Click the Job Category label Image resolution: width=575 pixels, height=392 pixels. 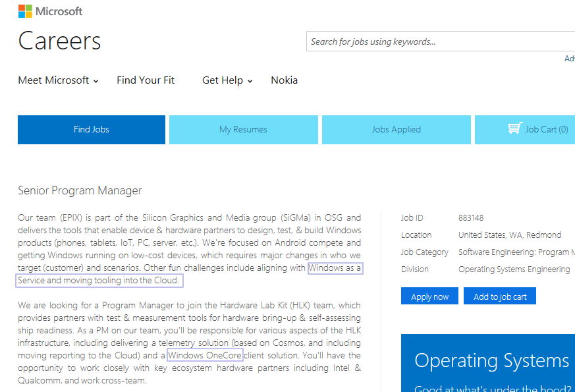tap(425, 252)
